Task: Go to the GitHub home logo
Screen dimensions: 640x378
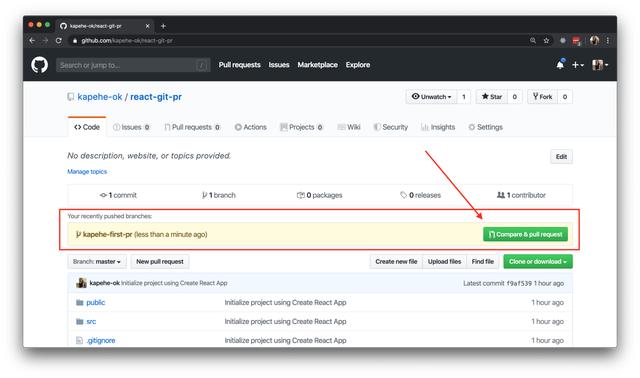Action: point(40,65)
